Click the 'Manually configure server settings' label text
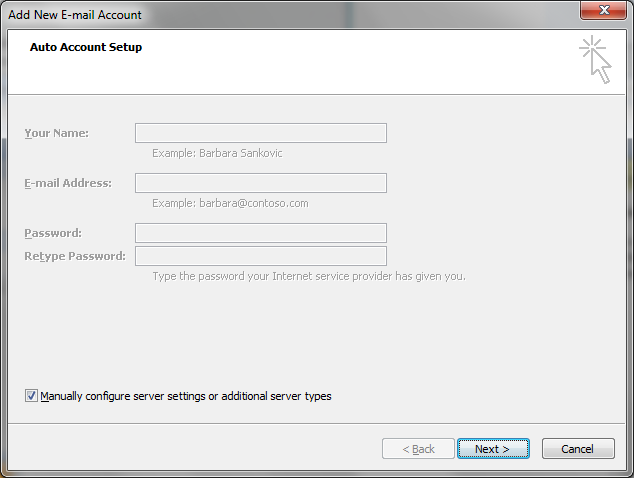Viewport: 634px width, 478px height. 186,396
